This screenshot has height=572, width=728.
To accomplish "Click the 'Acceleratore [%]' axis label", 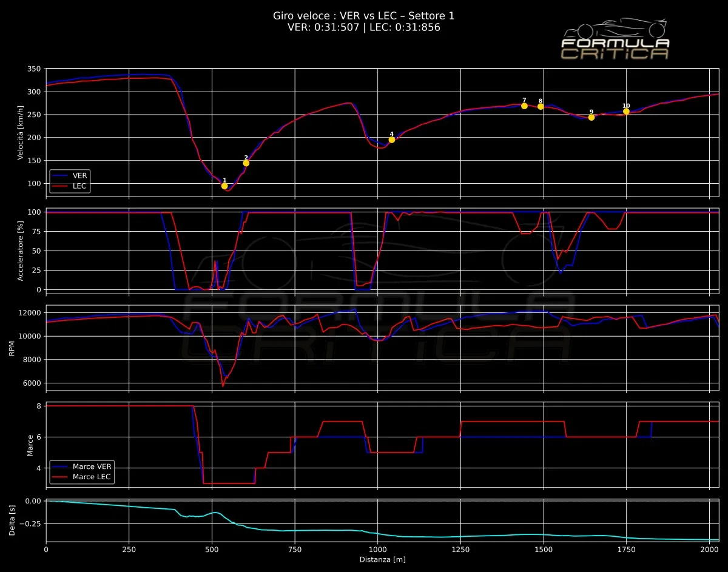I will [x=20, y=251].
